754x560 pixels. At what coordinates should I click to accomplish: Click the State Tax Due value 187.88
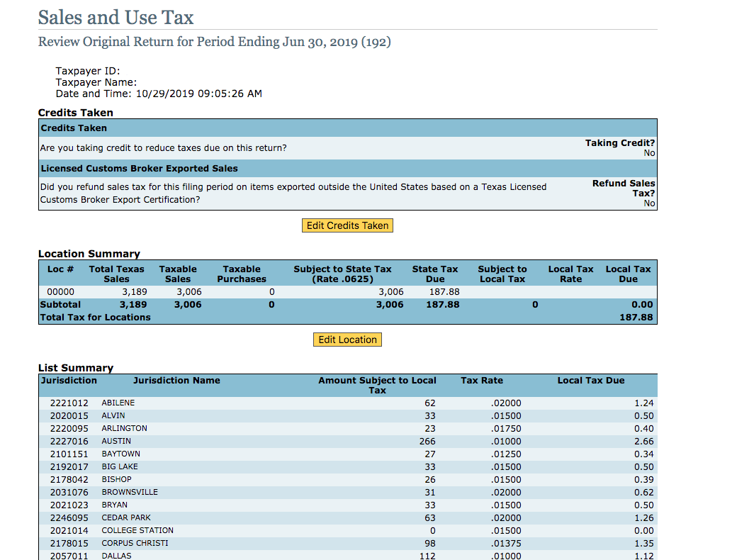[445, 291]
